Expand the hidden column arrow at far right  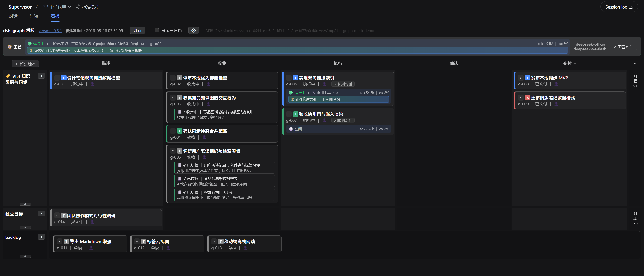[635, 63]
